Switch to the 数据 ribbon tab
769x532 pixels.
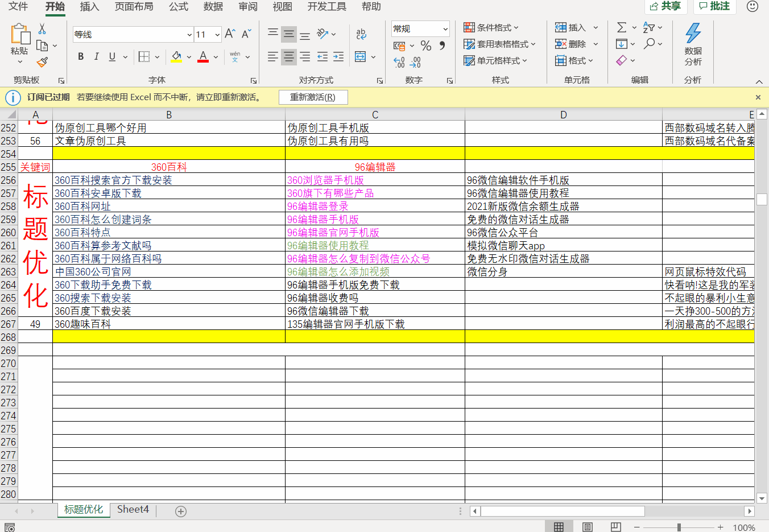(x=213, y=6)
